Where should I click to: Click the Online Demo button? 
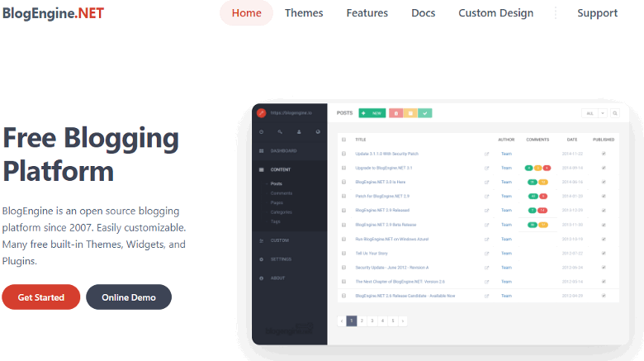(x=128, y=297)
